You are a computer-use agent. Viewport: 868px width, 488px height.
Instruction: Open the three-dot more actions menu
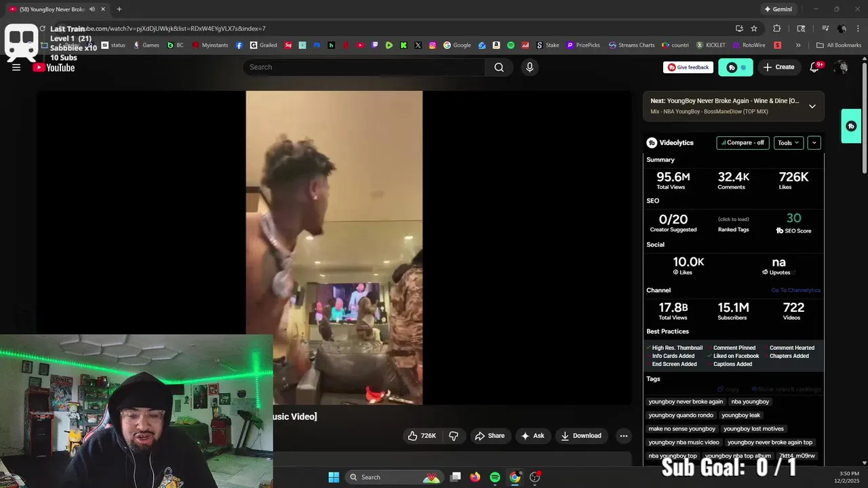tap(624, 436)
